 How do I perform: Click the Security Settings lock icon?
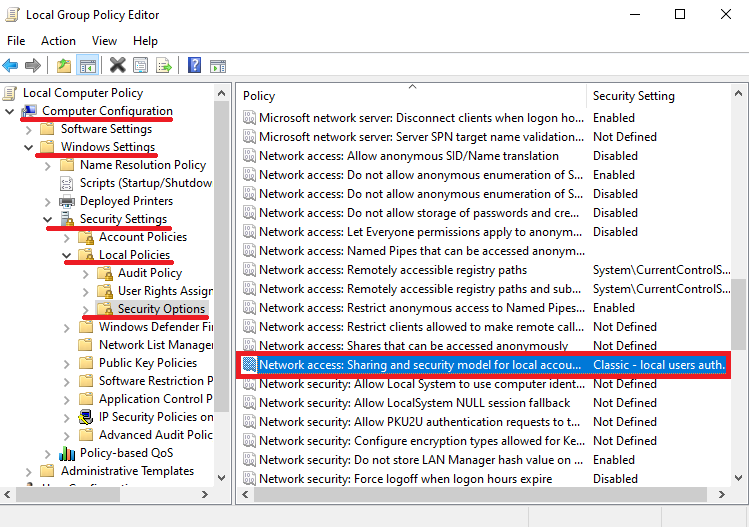(67, 219)
